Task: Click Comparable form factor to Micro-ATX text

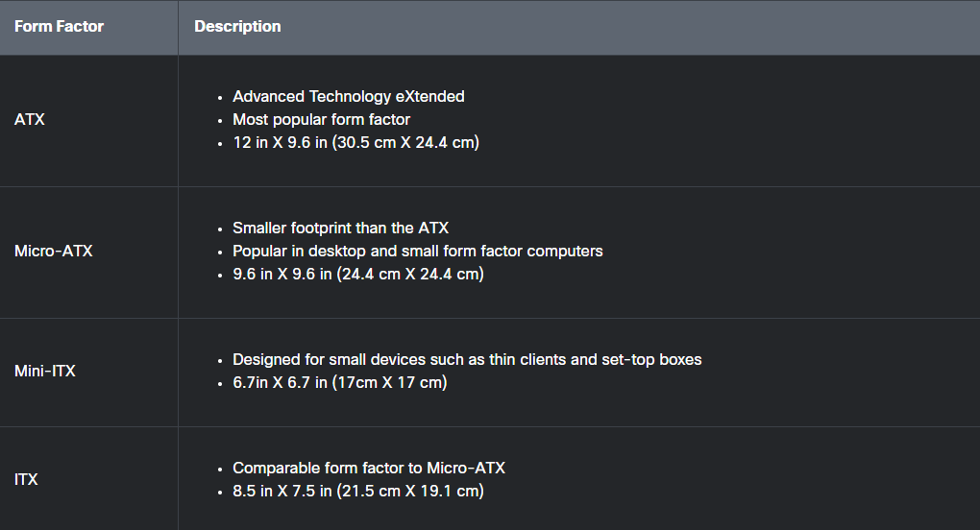Action: click(x=369, y=469)
